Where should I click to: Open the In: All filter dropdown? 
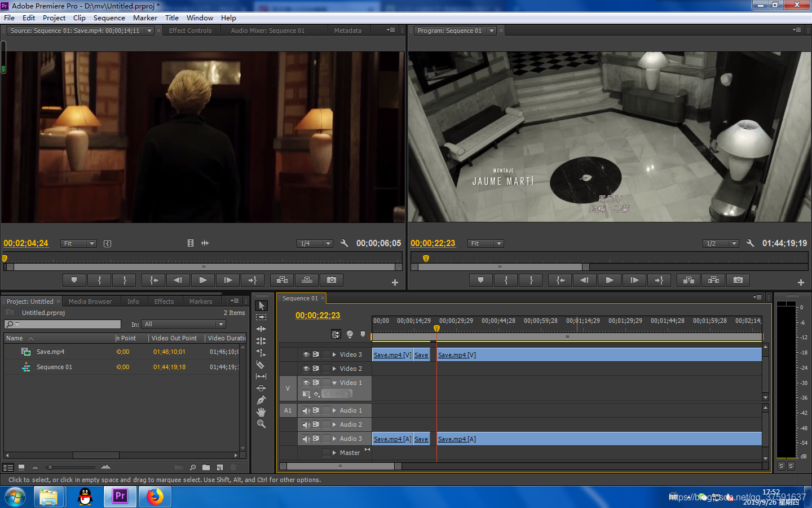(184, 324)
